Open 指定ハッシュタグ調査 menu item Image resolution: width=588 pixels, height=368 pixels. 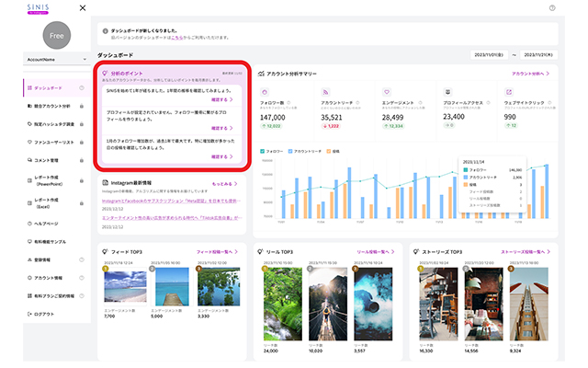(x=56, y=124)
